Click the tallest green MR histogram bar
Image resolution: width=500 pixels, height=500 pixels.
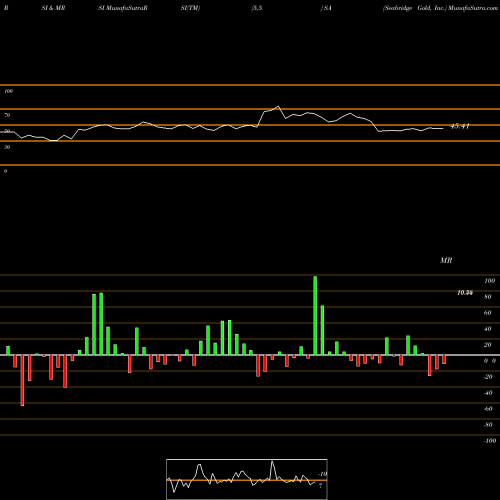[x=315, y=316]
